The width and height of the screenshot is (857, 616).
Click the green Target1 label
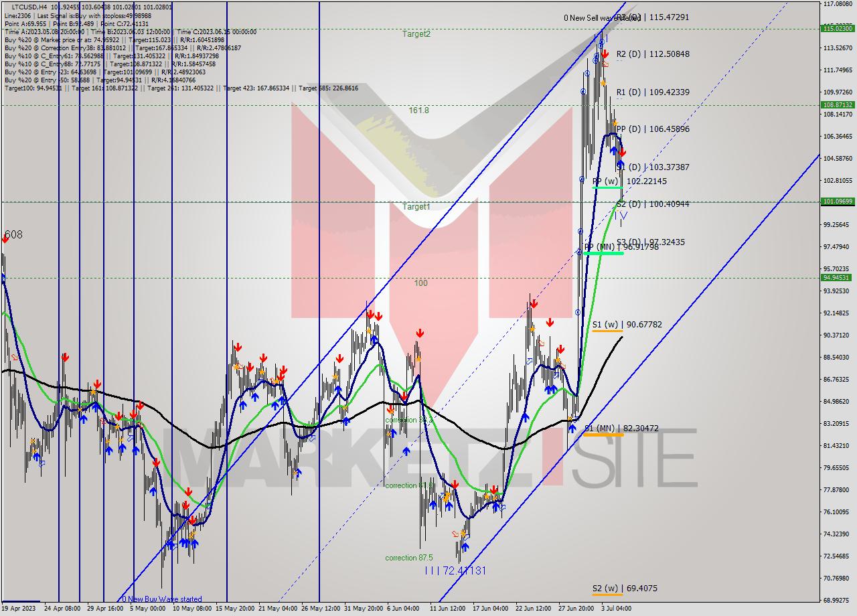tap(416, 207)
